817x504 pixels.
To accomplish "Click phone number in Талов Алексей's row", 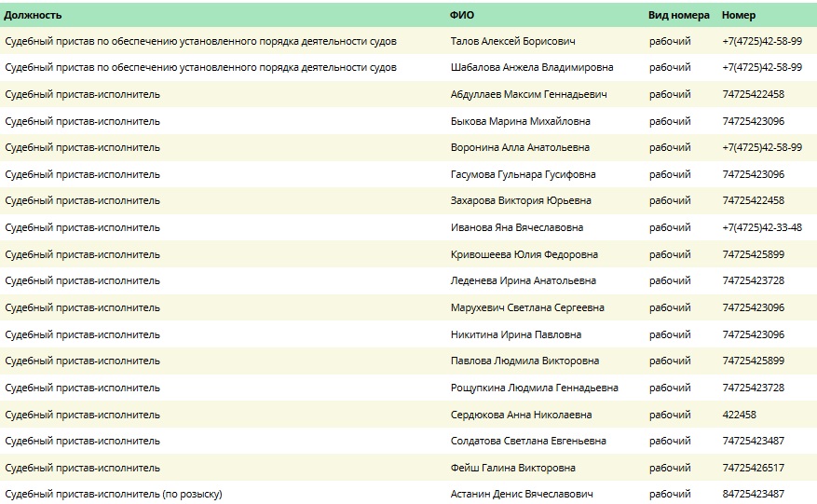I will (x=762, y=41).
